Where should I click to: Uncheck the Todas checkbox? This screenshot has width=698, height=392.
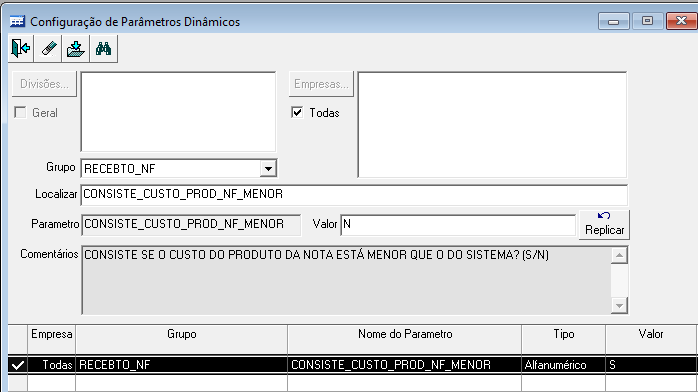point(297,112)
